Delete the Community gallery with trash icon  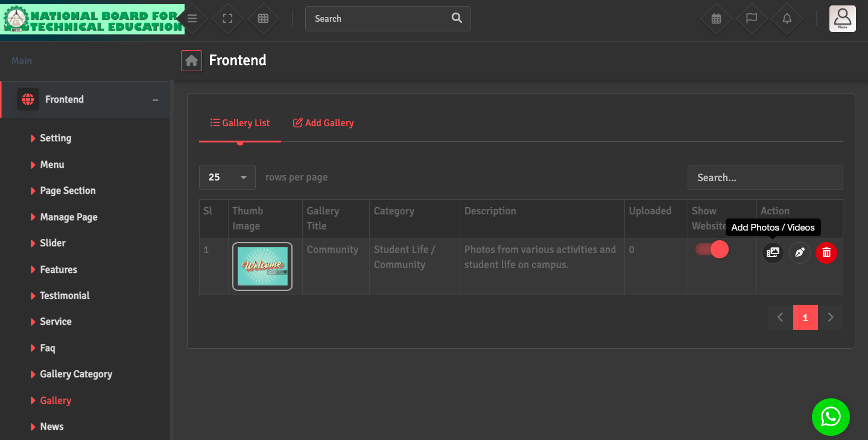pos(826,253)
